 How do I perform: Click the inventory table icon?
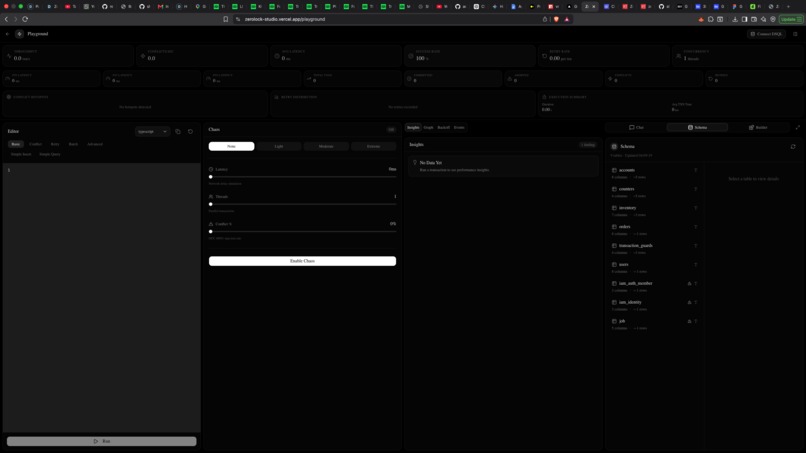614,208
